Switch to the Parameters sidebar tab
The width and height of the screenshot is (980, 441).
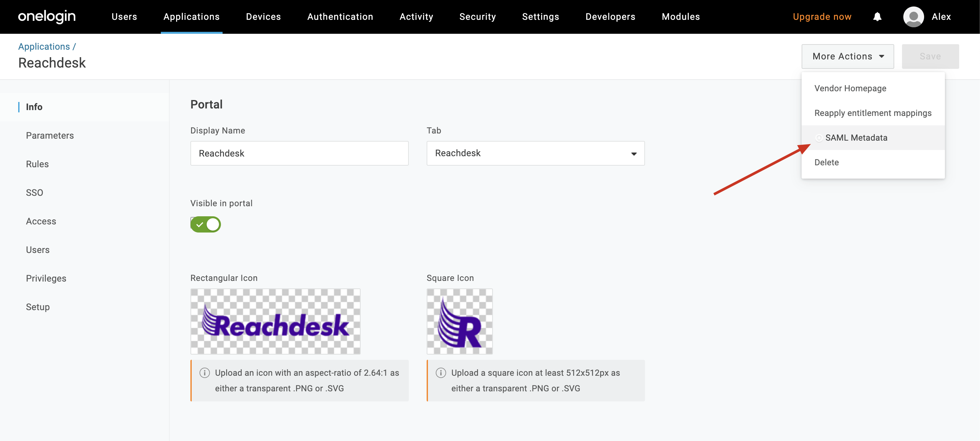(50, 135)
